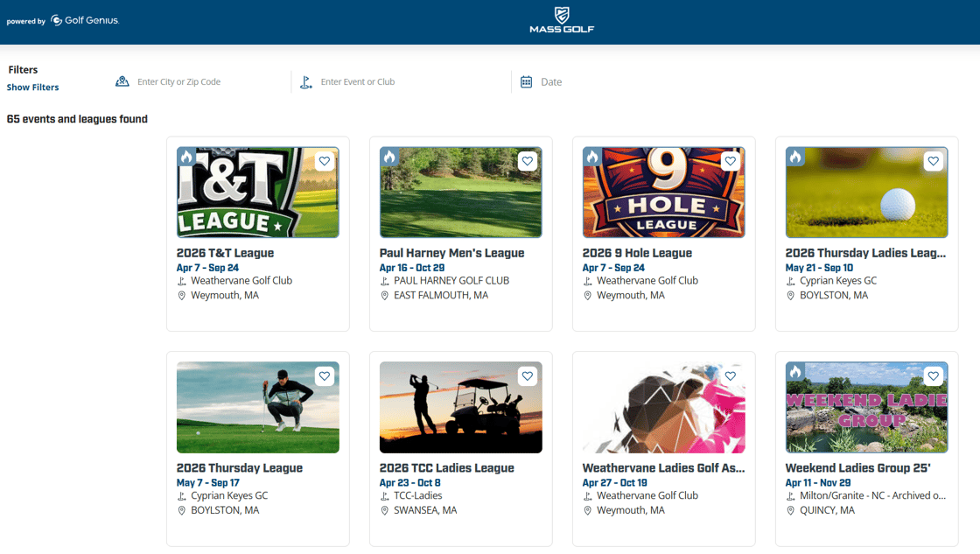This screenshot has width=980, height=554.
Task: Expand the Show Filters link
Action: (32, 88)
